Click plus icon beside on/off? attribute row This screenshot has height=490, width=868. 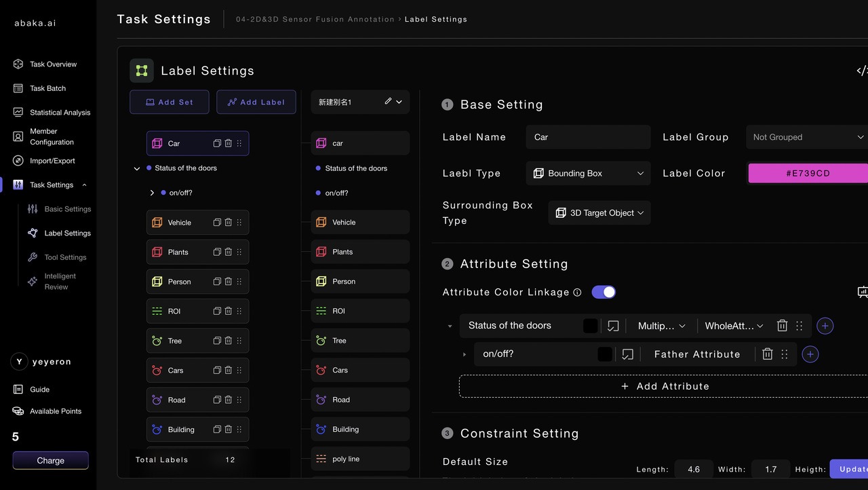[810, 354]
